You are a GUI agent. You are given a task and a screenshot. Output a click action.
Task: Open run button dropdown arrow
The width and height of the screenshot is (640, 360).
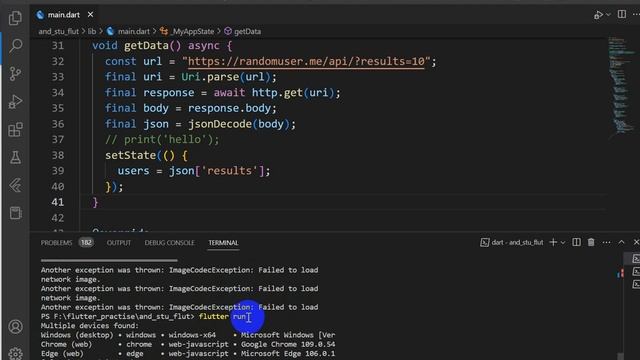(608, 15)
